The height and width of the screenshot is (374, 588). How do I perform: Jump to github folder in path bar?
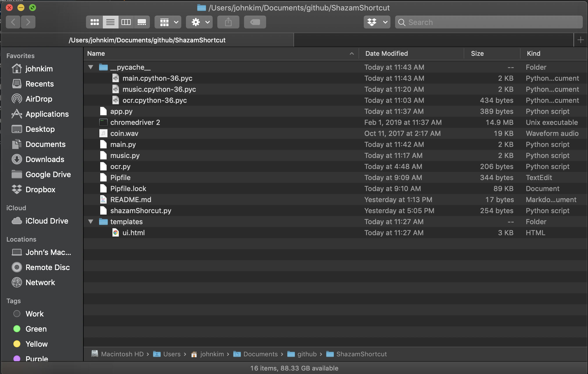pyautogui.click(x=306, y=354)
